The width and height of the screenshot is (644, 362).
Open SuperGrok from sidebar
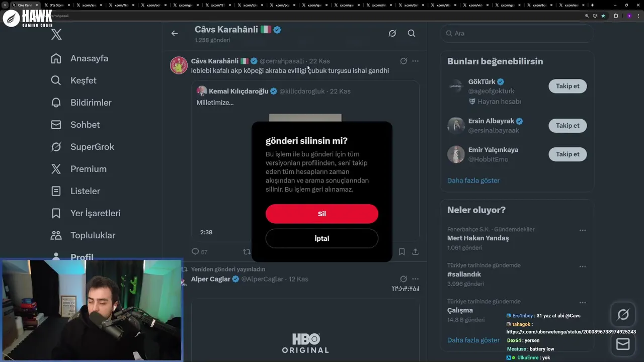tap(83, 147)
